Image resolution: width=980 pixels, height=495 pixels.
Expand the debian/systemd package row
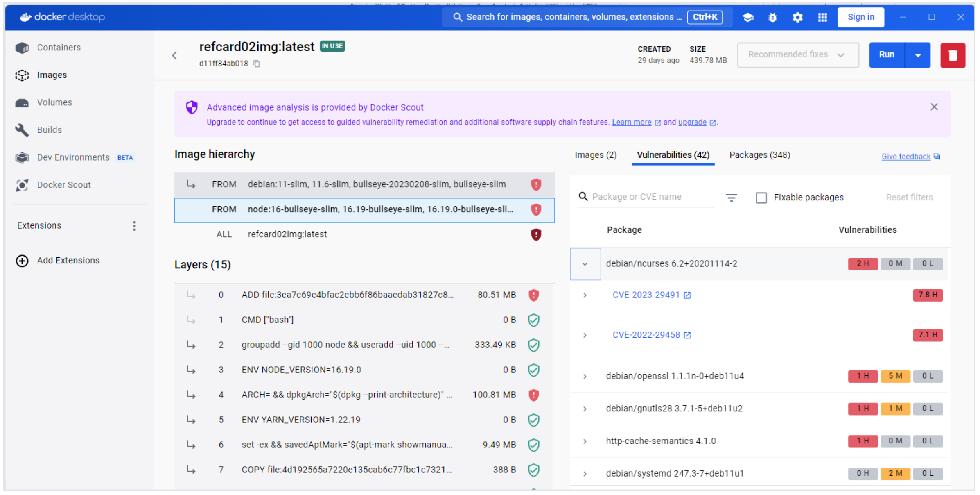585,474
